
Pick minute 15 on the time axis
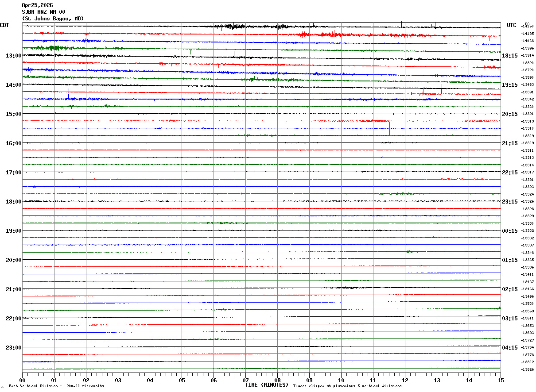(x=501, y=380)
